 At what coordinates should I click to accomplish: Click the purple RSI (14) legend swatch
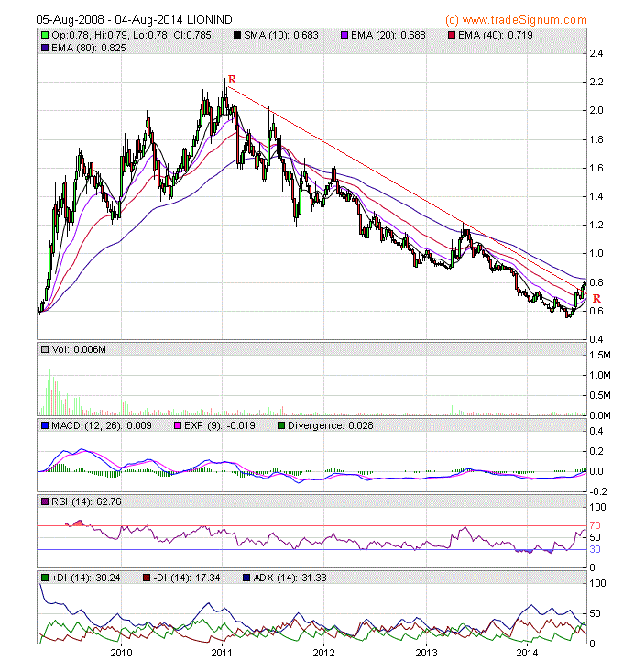(45, 501)
